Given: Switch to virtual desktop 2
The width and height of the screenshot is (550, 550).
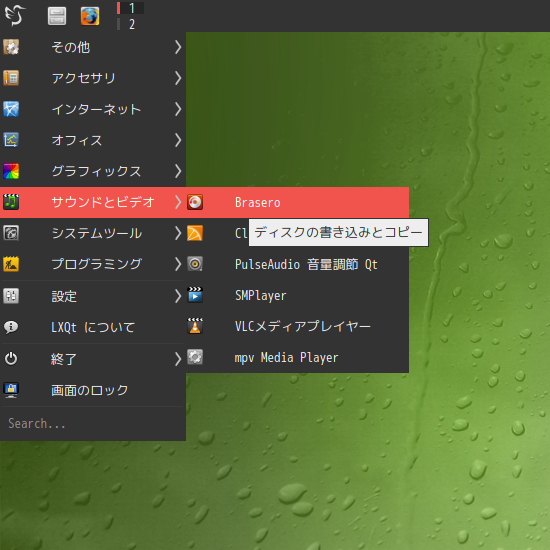Looking at the screenshot, I should point(130,24).
